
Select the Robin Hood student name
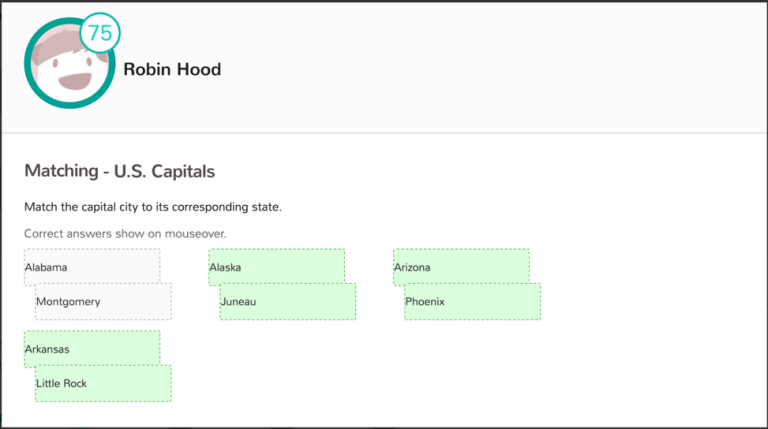click(172, 69)
